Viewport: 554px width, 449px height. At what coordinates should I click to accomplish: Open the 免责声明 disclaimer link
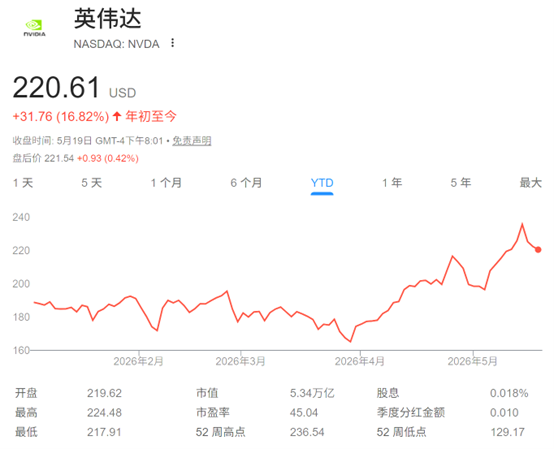pos(192,141)
